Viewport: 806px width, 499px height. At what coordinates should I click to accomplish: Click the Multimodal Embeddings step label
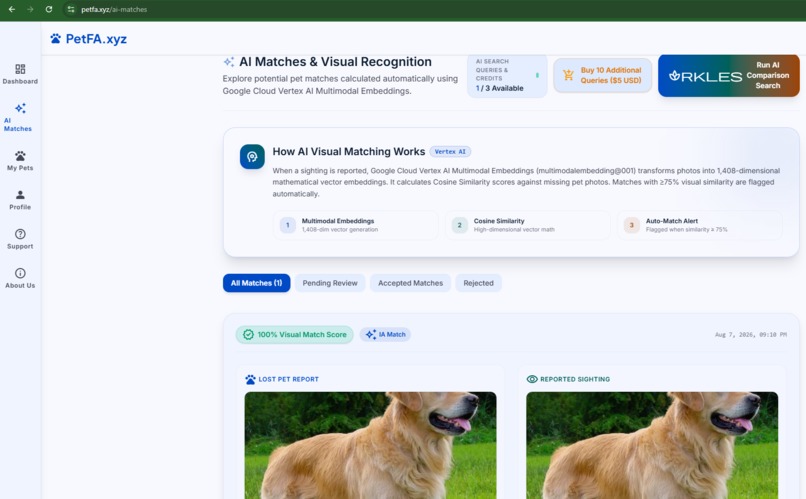click(x=338, y=221)
